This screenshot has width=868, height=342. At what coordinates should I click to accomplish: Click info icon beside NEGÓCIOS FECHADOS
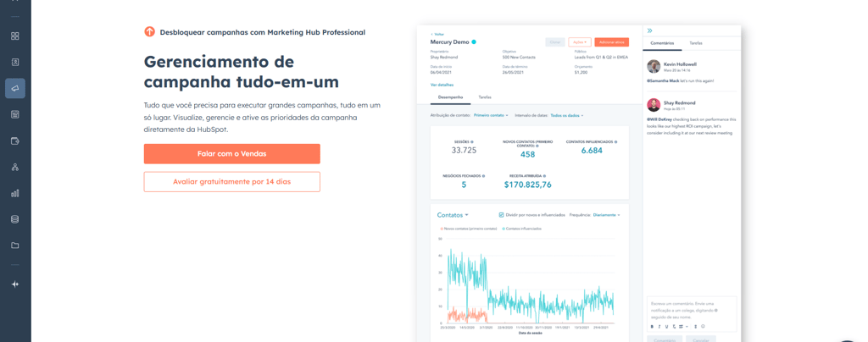483,176
